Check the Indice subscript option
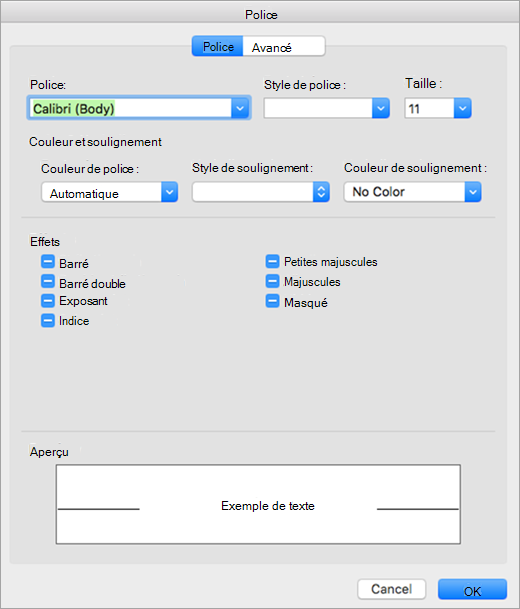The width and height of the screenshot is (520, 609). pyautogui.click(x=48, y=321)
